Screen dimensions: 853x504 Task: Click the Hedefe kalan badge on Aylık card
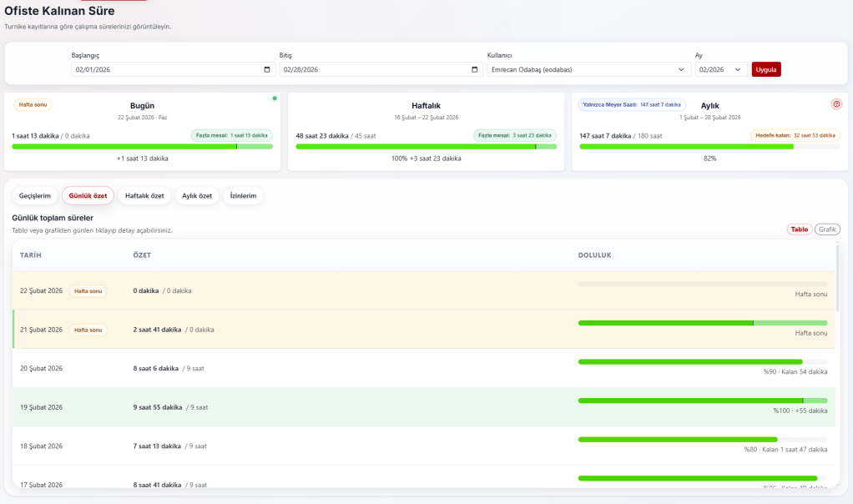tap(795, 135)
